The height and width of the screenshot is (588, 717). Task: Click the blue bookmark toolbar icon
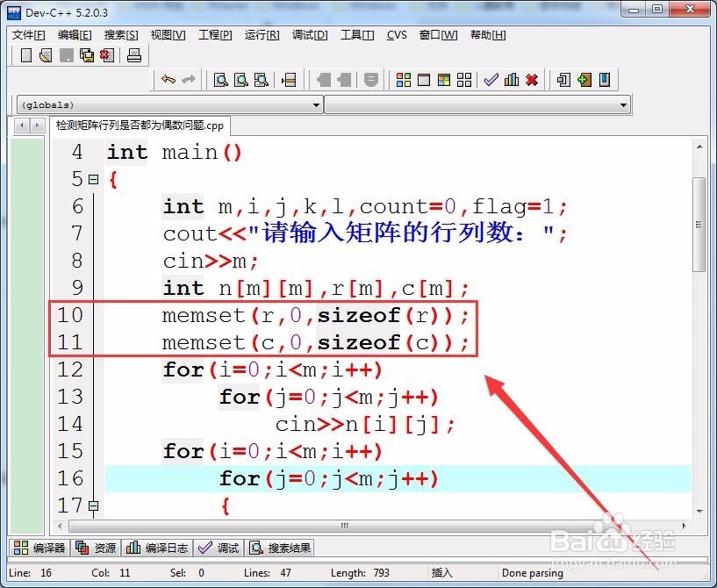[x=605, y=80]
